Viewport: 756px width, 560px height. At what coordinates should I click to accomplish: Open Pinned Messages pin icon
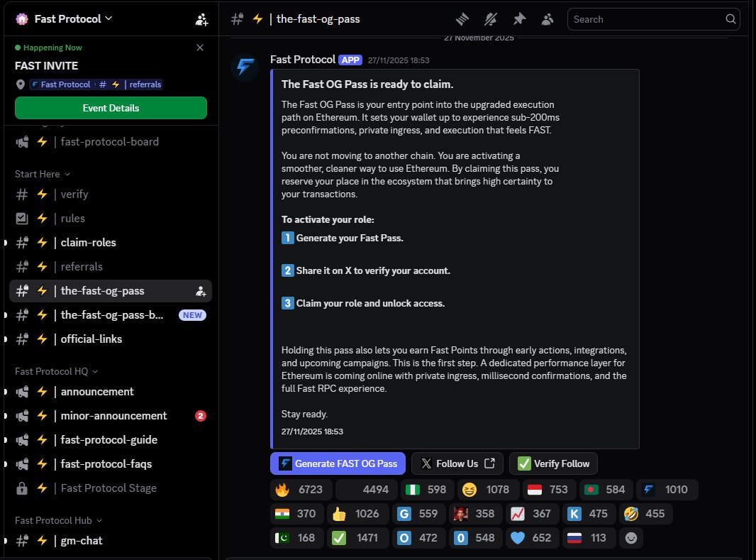click(519, 19)
